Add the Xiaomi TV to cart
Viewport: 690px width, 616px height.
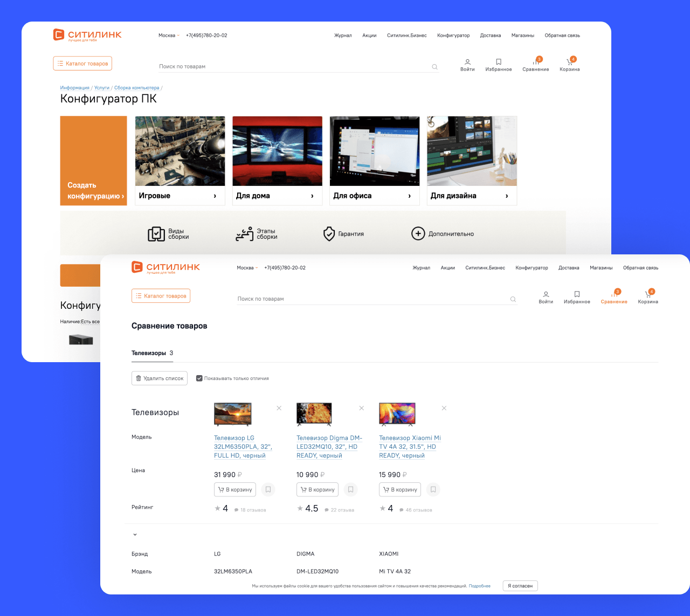pyautogui.click(x=400, y=489)
